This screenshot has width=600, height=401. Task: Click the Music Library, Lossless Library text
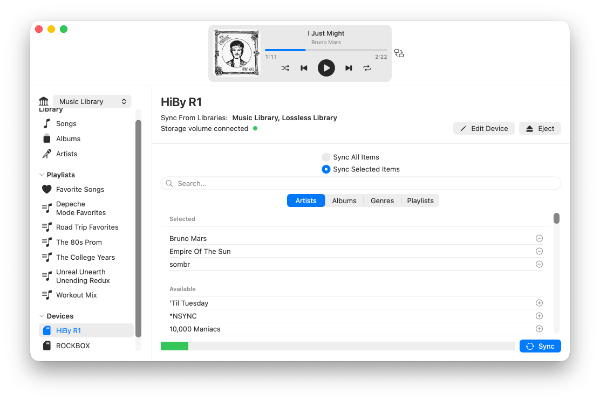[x=285, y=118]
